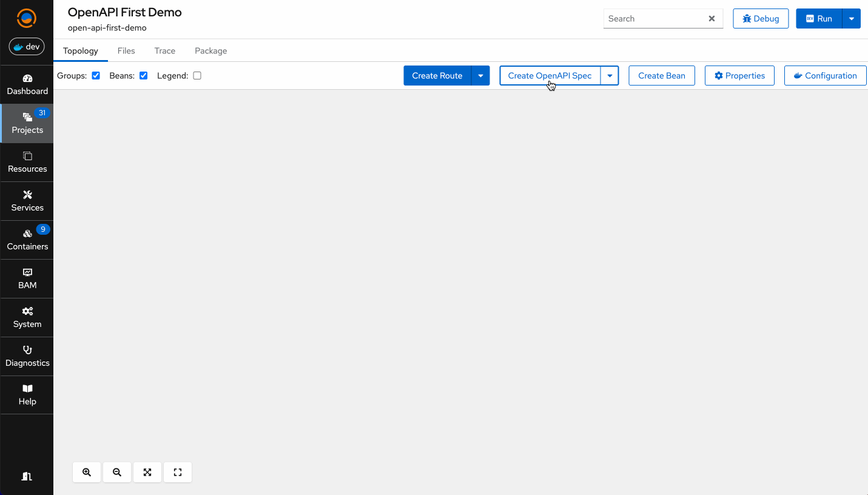Screen dimensions: 868x495
Task: Go to Resources in sidebar
Action: (x=27, y=163)
